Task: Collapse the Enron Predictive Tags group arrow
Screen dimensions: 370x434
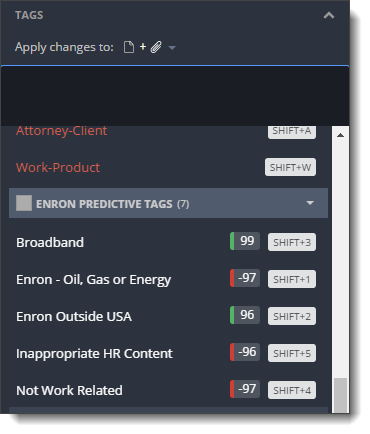Action: coord(310,203)
